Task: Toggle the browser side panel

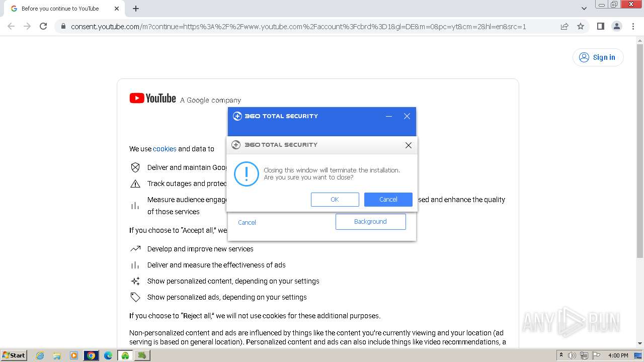Action: [x=600, y=26]
